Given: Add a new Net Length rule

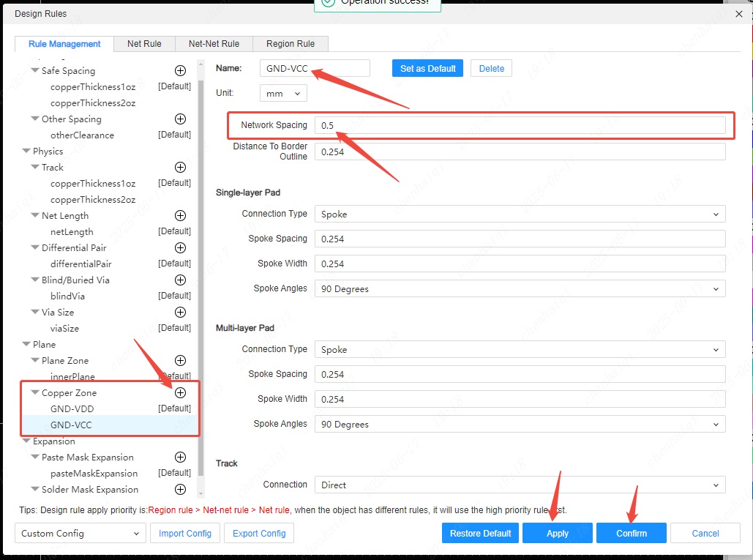Looking at the screenshot, I should pos(180,216).
